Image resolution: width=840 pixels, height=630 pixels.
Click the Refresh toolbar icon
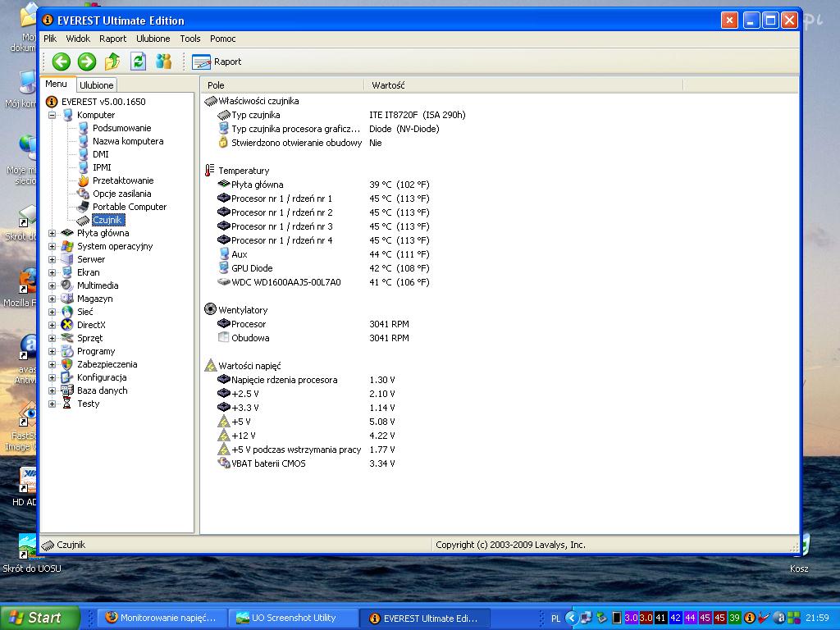[x=138, y=62]
